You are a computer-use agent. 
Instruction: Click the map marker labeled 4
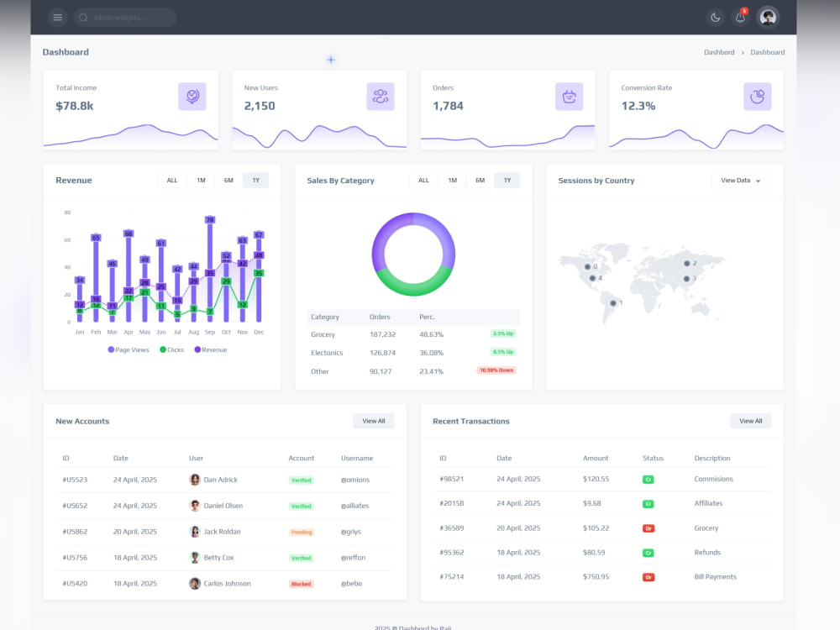click(x=592, y=278)
